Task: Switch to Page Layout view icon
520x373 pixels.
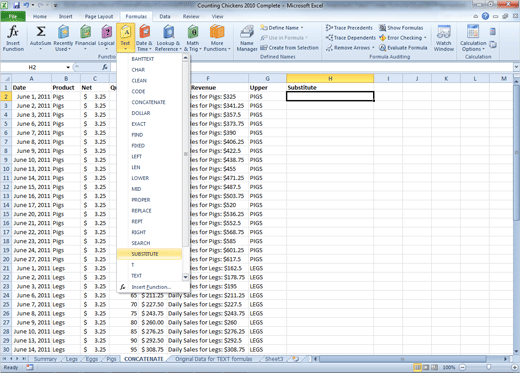Action: point(426,367)
